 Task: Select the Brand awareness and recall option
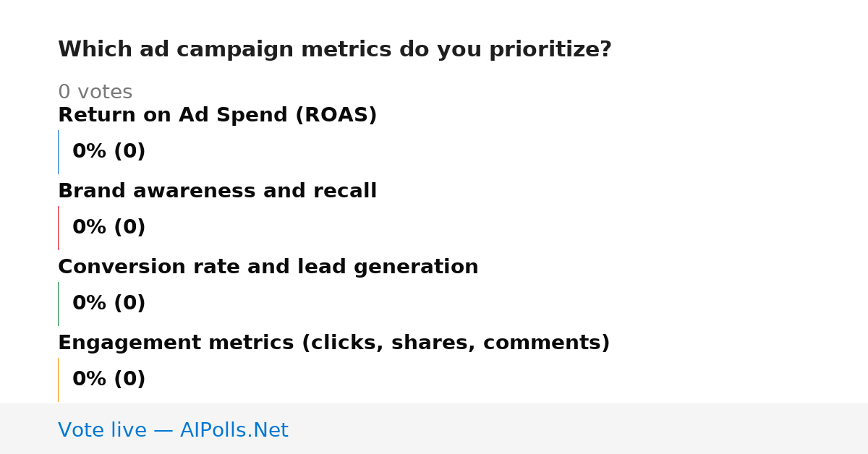217,191
